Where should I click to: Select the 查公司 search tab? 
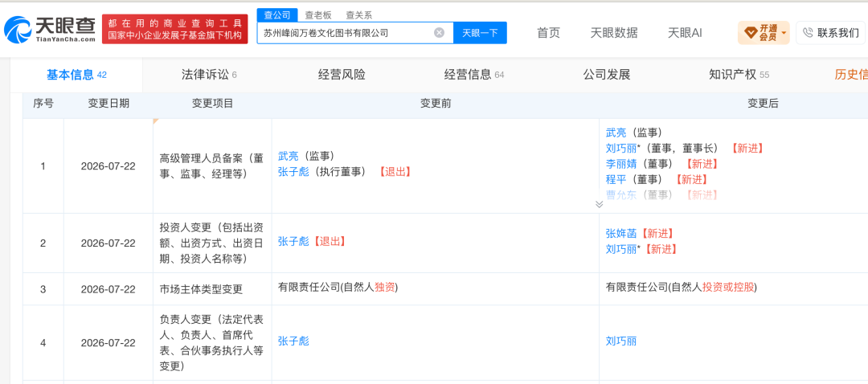277,15
